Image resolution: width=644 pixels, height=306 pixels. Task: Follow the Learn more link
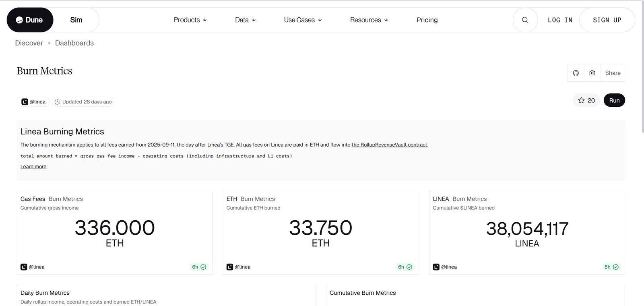tap(33, 167)
